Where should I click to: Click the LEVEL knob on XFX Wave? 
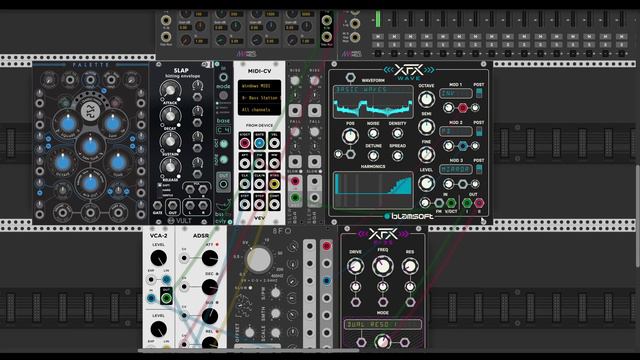click(426, 183)
